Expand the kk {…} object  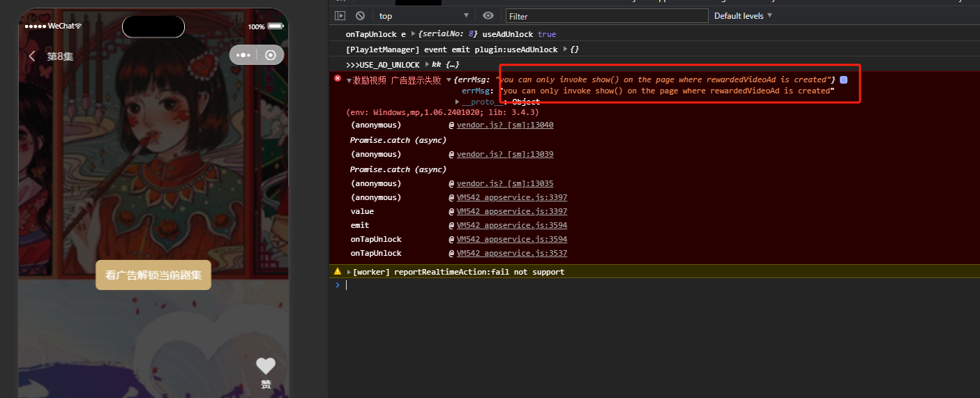click(427, 65)
